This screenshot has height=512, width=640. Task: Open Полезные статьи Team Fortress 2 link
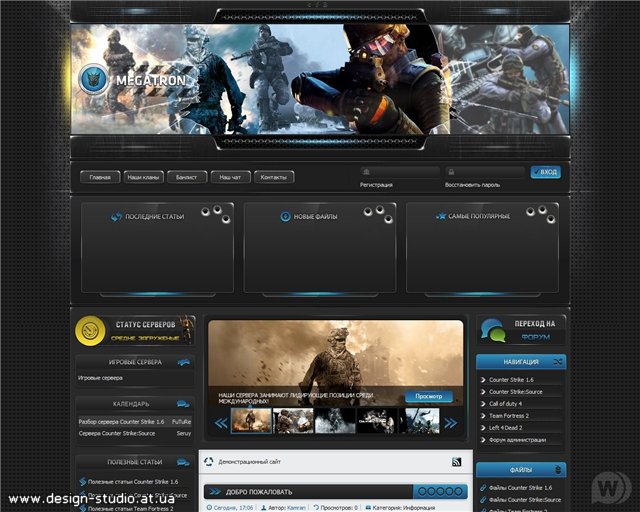click(x=131, y=508)
